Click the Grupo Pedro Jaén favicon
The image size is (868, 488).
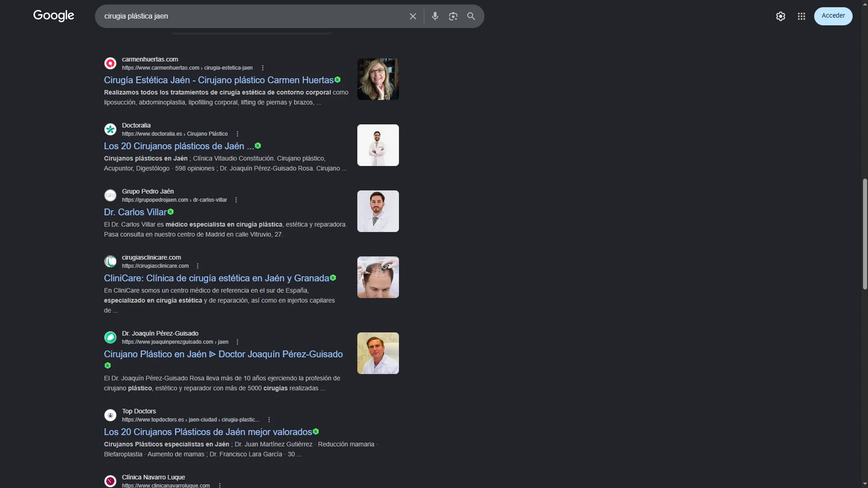[110, 195]
